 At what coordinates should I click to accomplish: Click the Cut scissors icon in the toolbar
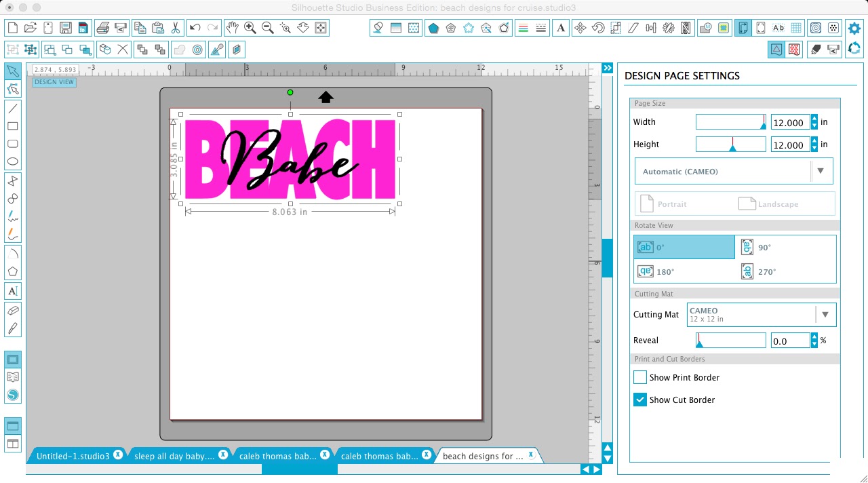coord(176,28)
